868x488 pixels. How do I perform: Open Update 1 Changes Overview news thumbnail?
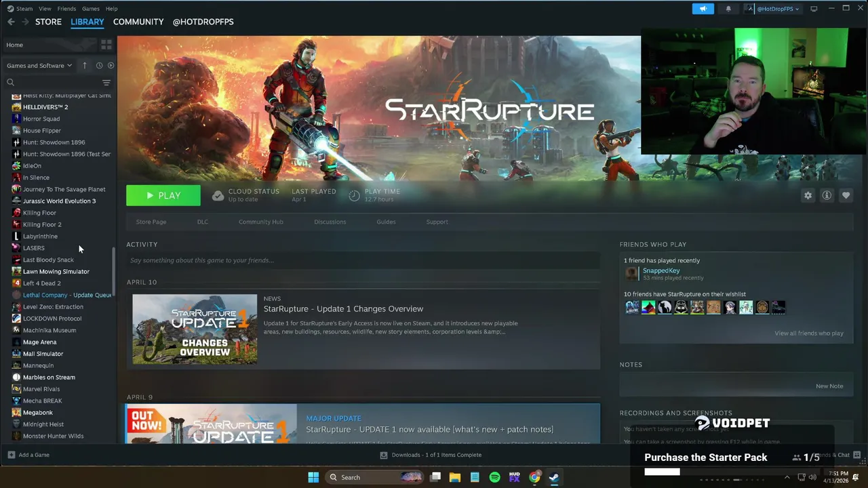[195, 329]
